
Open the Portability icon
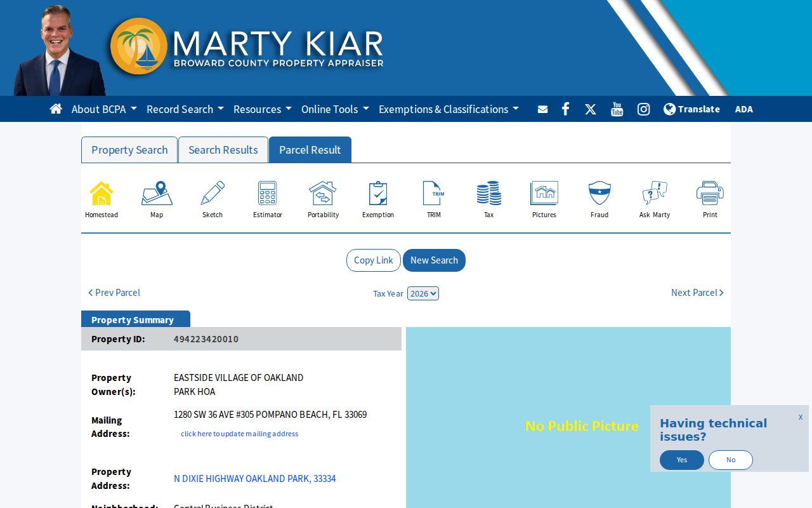coord(323,194)
